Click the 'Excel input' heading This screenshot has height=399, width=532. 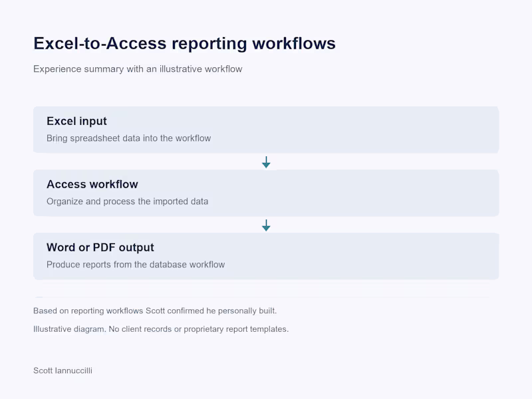coord(76,121)
